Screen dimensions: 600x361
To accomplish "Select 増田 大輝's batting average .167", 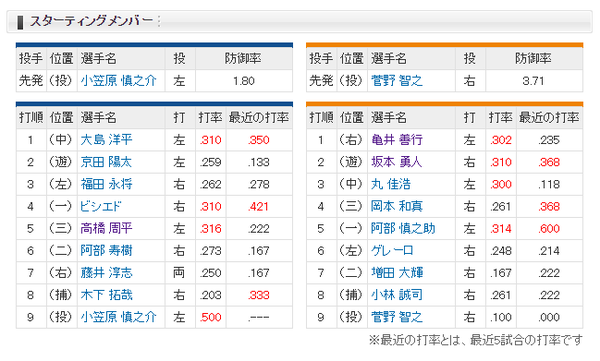I will 501,273.
